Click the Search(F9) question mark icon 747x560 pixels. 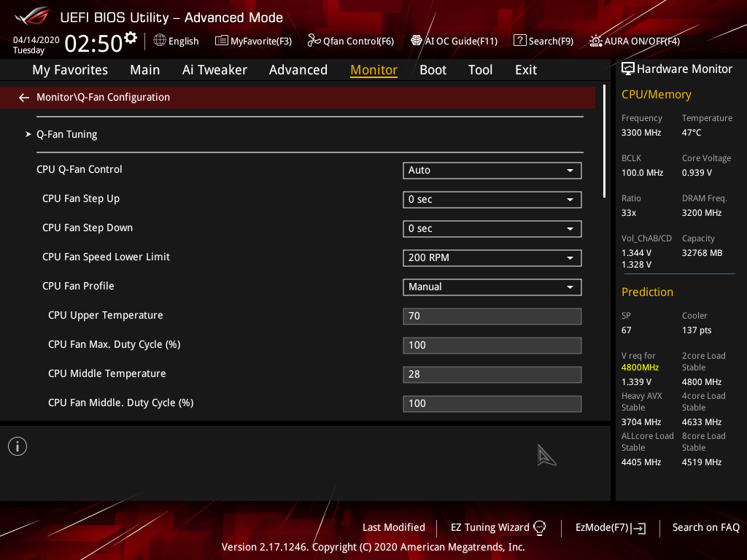(x=519, y=41)
